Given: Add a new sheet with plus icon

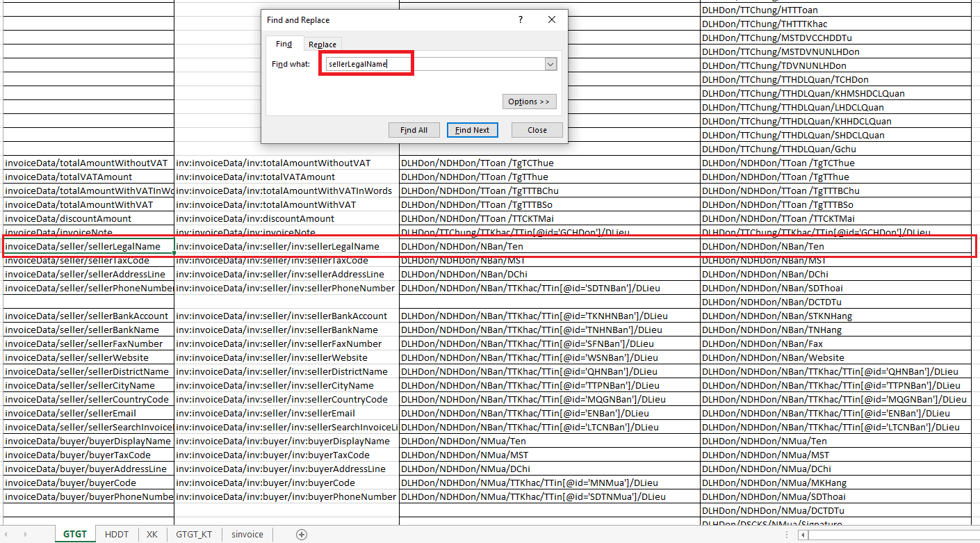Looking at the screenshot, I should (302, 535).
